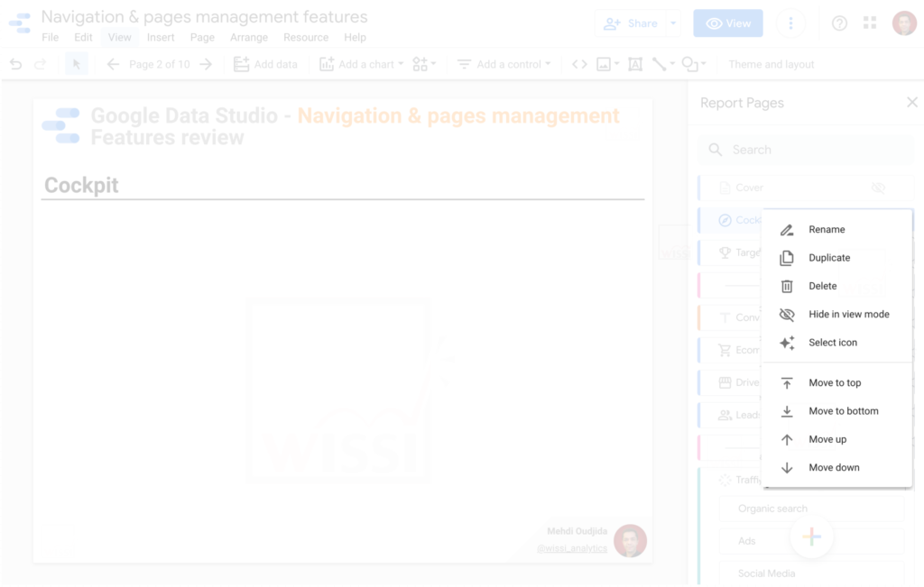Open the View menu
924x587 pixels.
coord(120,37)
